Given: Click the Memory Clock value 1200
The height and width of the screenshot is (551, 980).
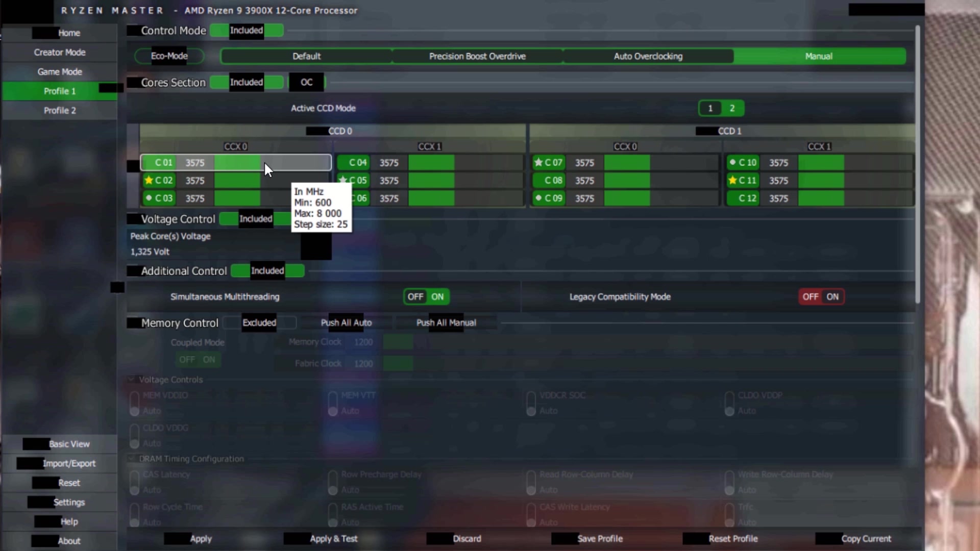Looking at the screenshot, I should tap(363, 342).
